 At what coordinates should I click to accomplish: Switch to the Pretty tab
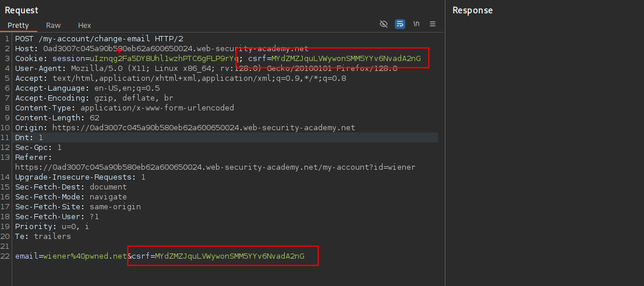18,26
